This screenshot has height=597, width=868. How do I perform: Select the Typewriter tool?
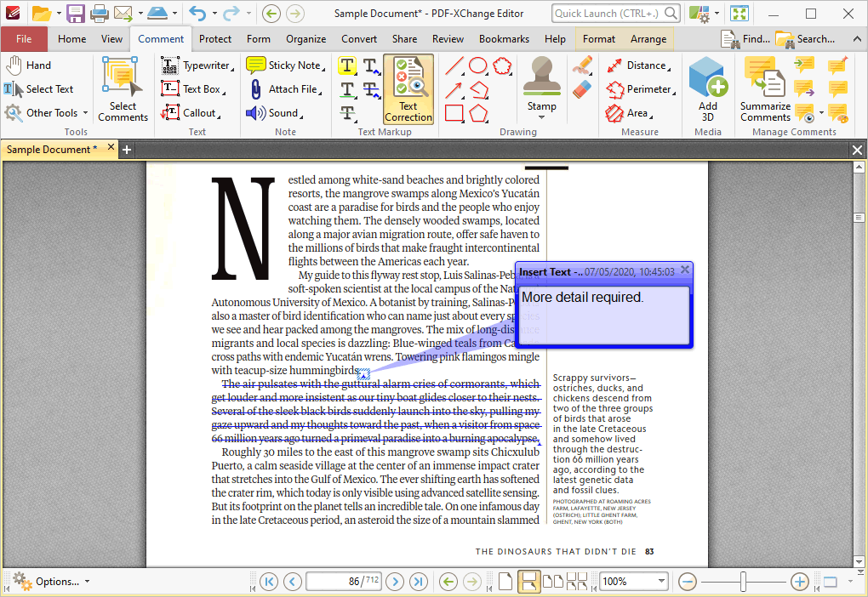coord(197,65)
